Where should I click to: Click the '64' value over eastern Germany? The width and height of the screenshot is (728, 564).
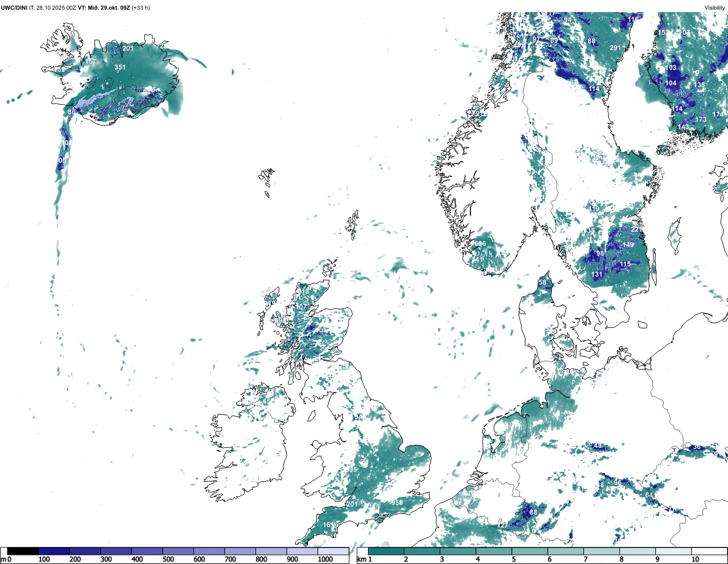click(649, 495)
